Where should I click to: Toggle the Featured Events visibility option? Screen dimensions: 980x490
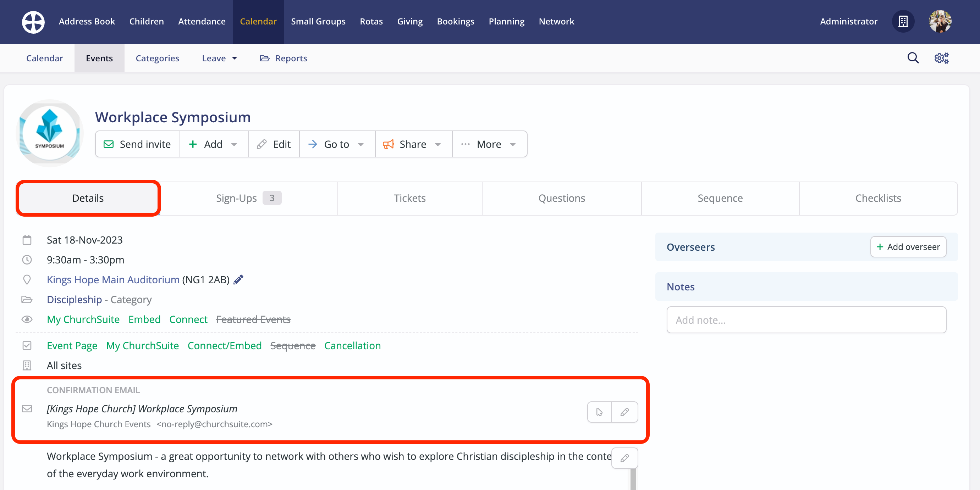(x=253, y=319)
